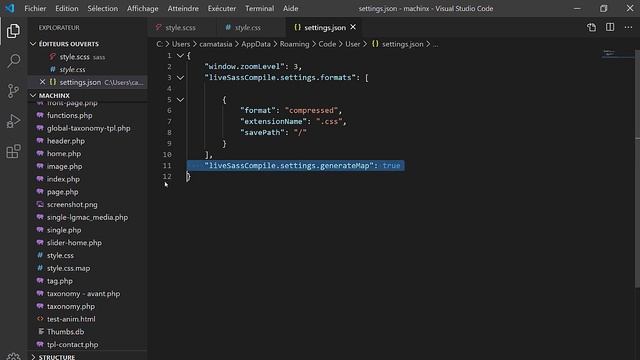Open Source Control view
This screenshot has width=640, height=360.
(x=13, y=91)
